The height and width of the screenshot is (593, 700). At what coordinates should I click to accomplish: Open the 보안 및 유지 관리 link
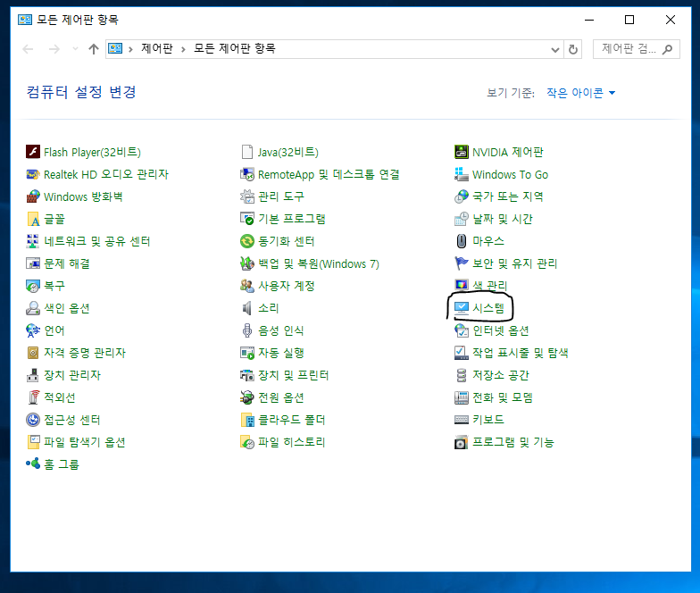tap(515, 263)
